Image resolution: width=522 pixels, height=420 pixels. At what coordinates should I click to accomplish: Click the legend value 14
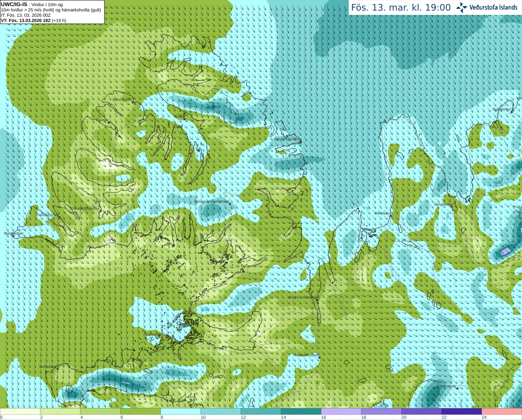coord(283,417)
